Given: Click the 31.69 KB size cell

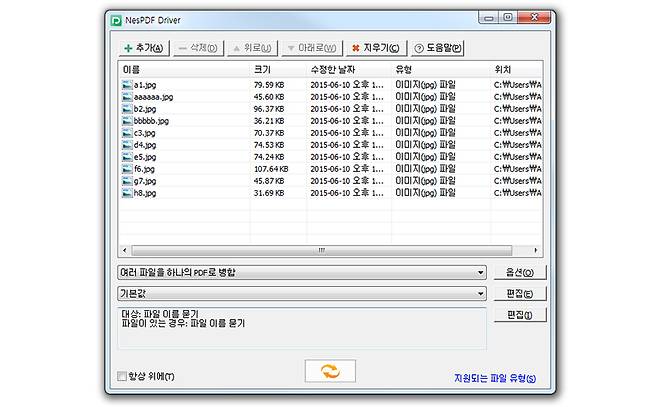Looking at the screenshot, I should coord(269,193).
